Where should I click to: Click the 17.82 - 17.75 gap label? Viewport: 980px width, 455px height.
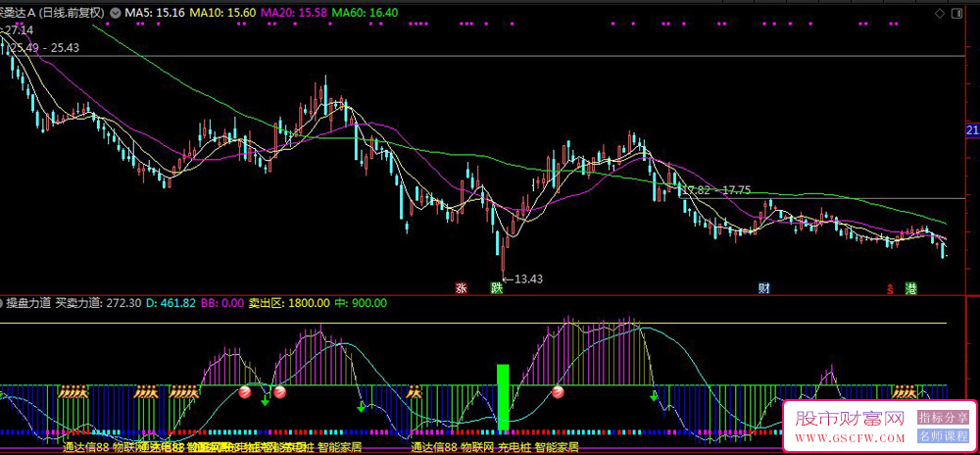click(718, 190)
